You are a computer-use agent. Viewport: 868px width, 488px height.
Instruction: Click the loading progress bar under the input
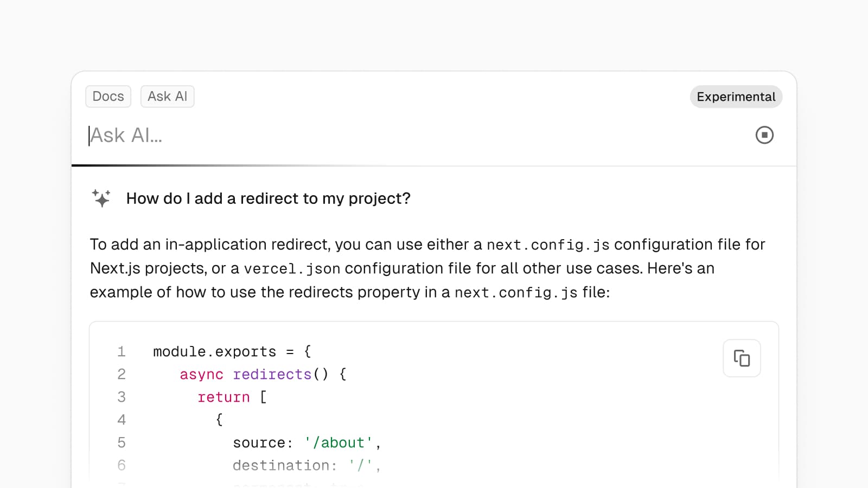[x=228, y=165]
